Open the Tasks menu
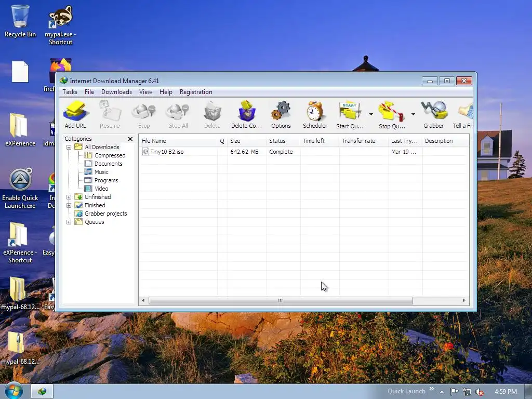The width and height of the screenshot is (532, 399). click(x=70, y=92)
